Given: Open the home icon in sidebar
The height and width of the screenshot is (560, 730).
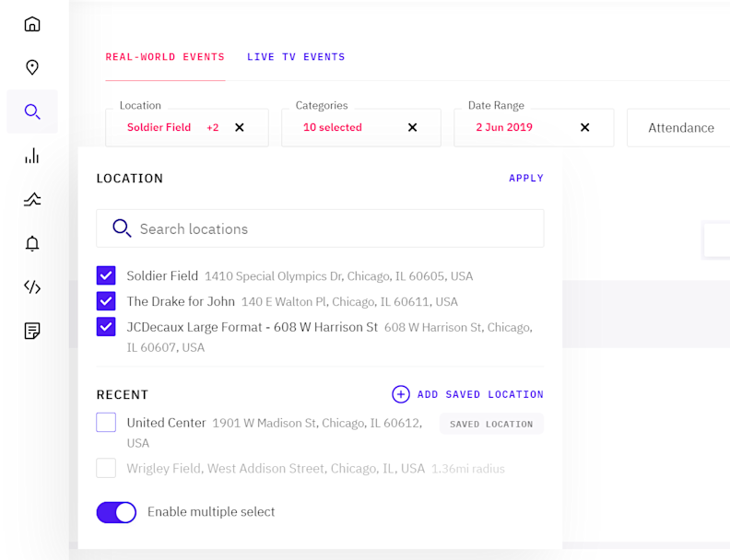Looking at the screenshot, I should tap(32, 24).
